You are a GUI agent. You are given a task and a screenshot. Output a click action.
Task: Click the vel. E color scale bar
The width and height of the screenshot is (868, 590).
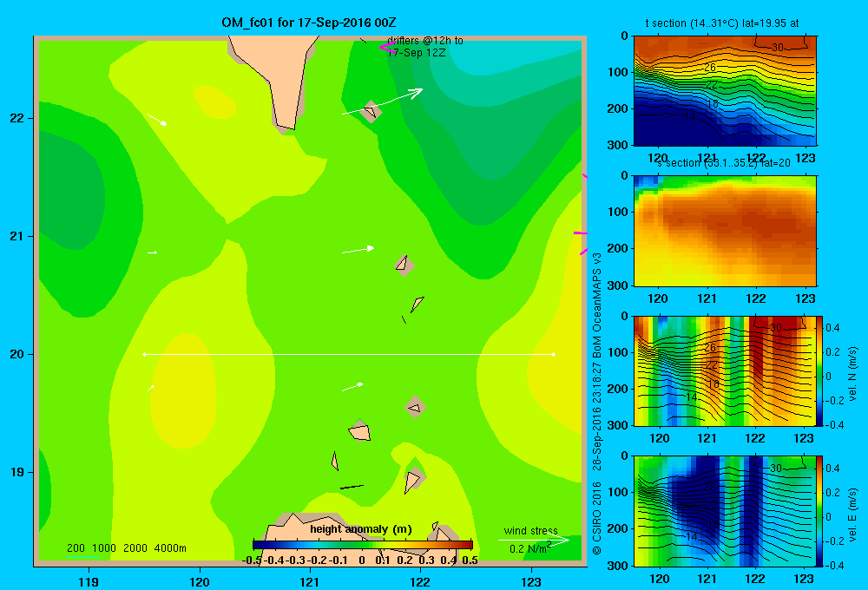tap(820, 511)
